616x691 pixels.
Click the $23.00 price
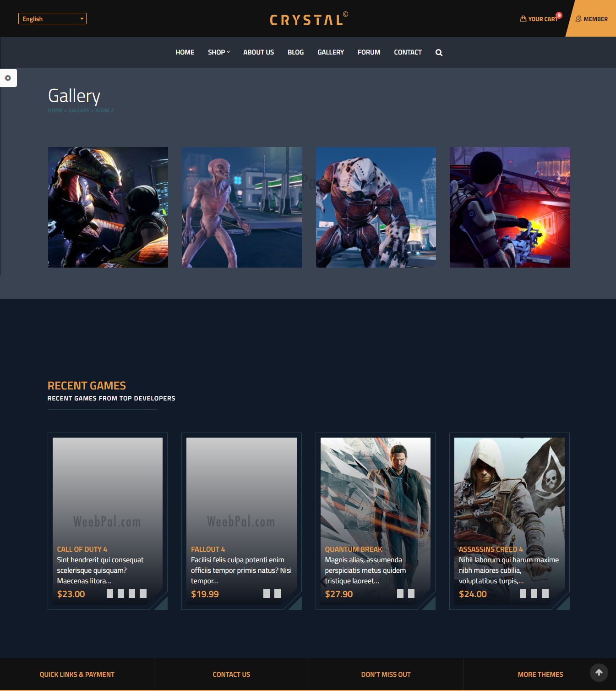click(71, 594)
